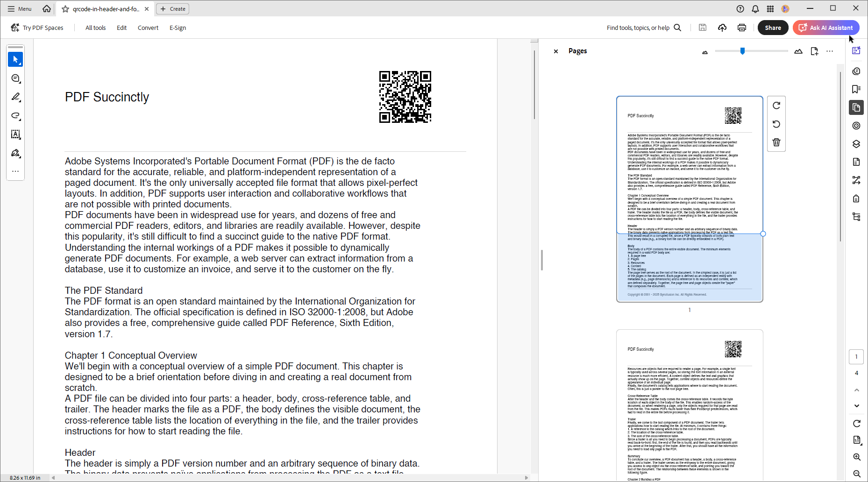Viewport: 868px width, 482px height.
Task: Click the highlighter pen tool
Action: pyautogui.click(x=15, y=97)
